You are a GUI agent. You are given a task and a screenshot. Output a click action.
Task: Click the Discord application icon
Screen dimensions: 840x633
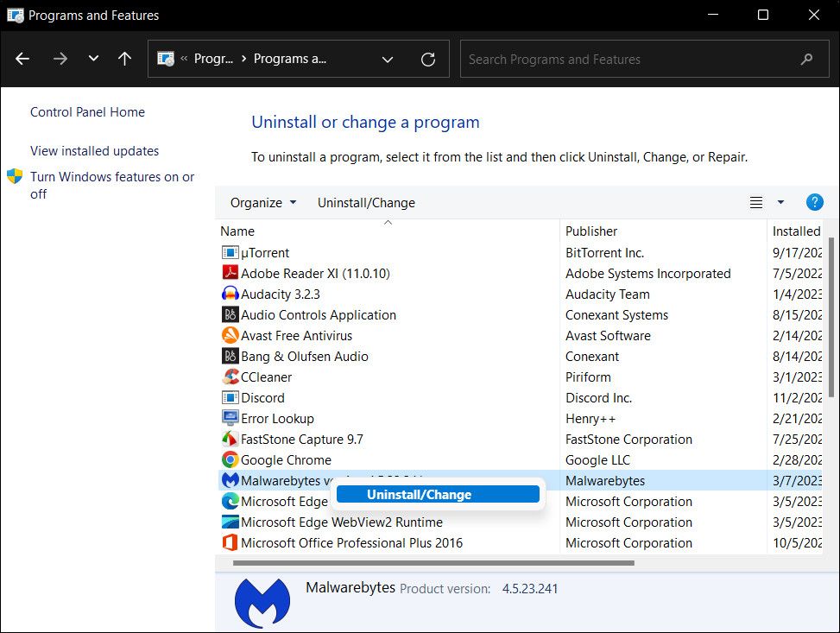pyautogui.click(x=231, y=397)
